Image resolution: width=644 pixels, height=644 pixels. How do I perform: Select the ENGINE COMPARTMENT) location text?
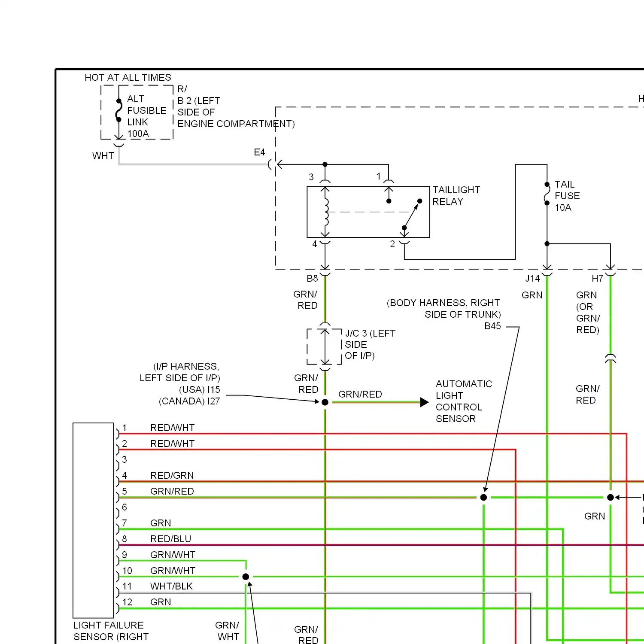tap(236, 124)
